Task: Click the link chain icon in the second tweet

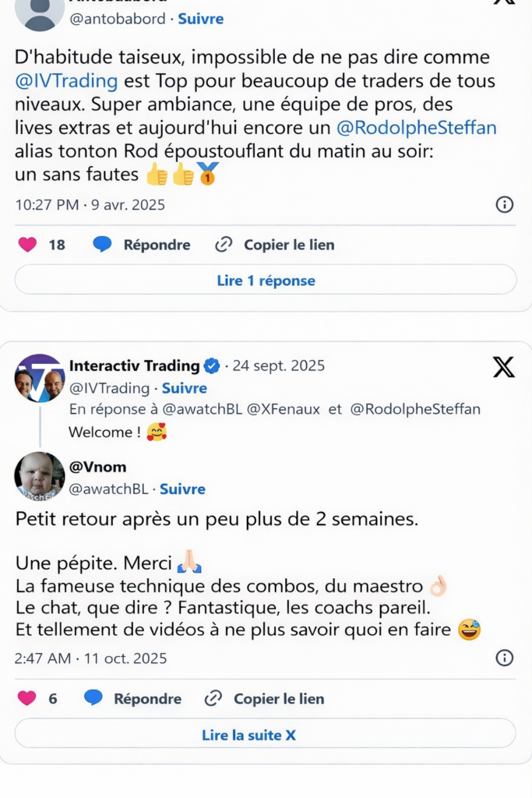Action: [x=213, y=698]
